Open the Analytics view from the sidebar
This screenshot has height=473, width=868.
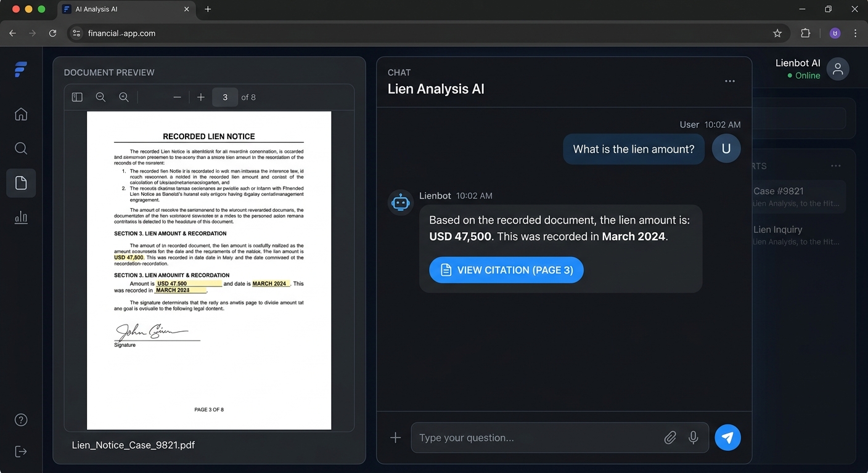pyautogui.click(x=20, y=217)
